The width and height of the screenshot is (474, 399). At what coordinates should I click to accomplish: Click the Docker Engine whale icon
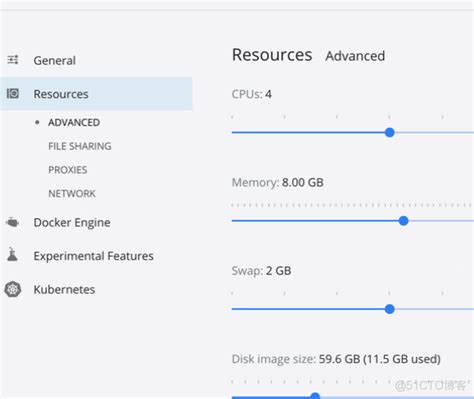tap(13, 222)
